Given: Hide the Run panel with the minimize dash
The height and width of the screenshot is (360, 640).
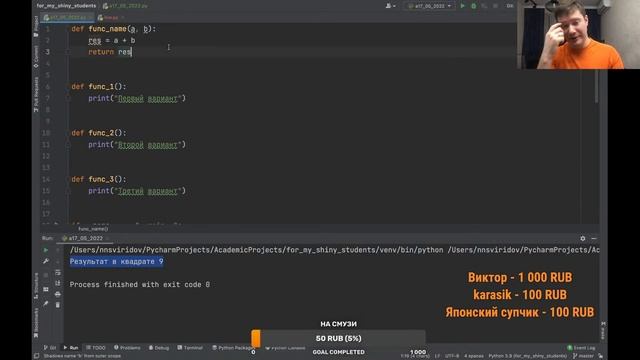Looking at the screenshot, I should tap(594, 238).
